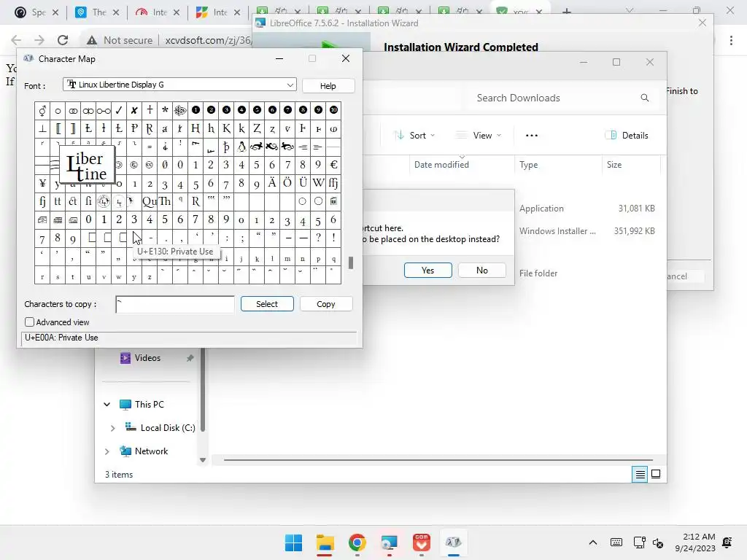Pick the ballot X character cell

coord(134,111)
